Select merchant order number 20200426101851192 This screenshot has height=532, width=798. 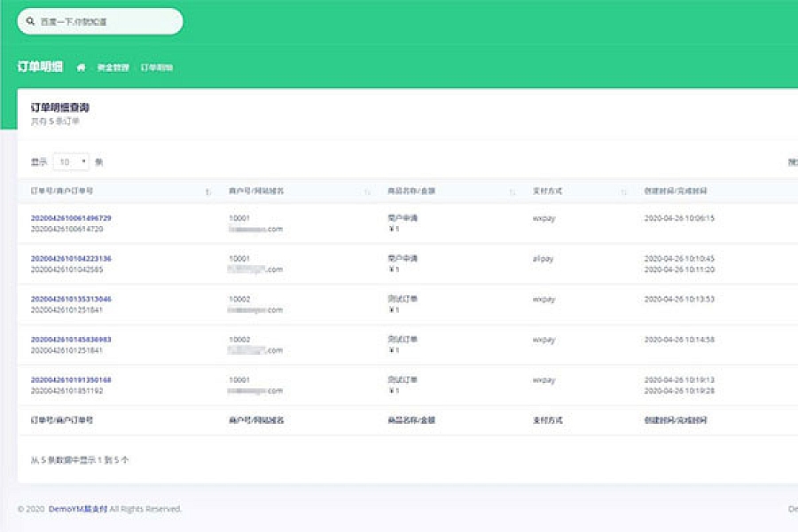66,391
